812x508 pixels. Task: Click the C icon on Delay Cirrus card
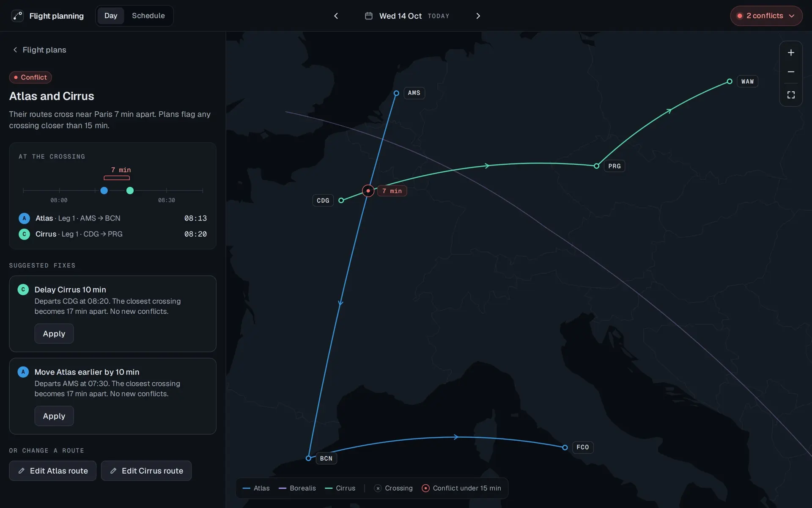[x=23, y=290]
